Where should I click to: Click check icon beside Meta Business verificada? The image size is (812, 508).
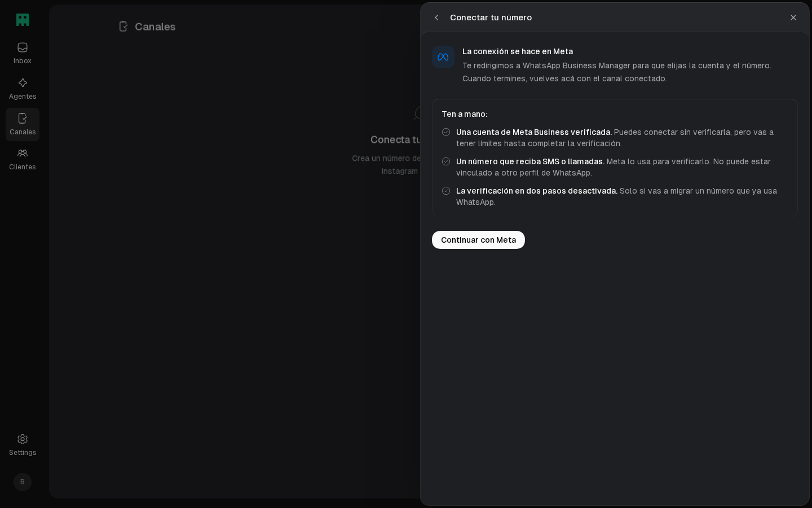[446, 132]
